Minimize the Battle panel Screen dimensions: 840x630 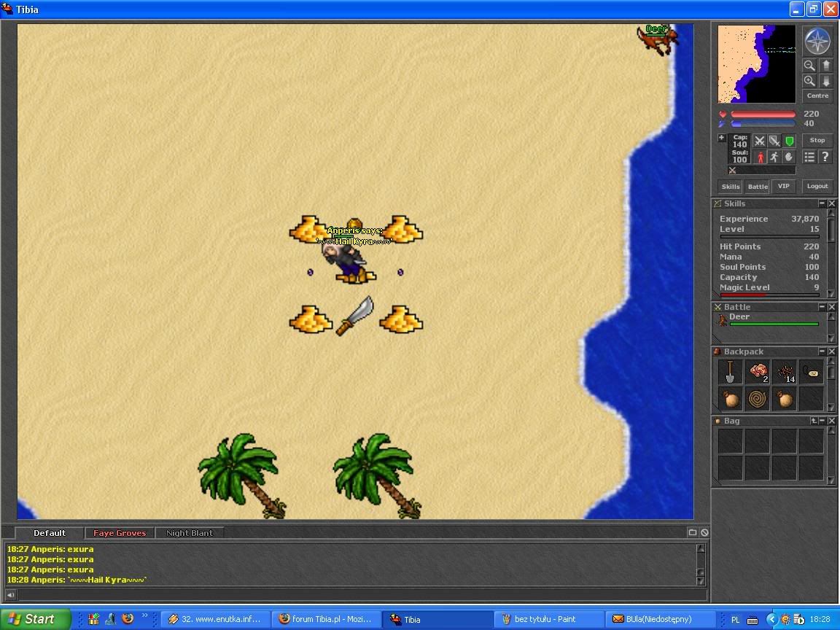pos(822,307)
